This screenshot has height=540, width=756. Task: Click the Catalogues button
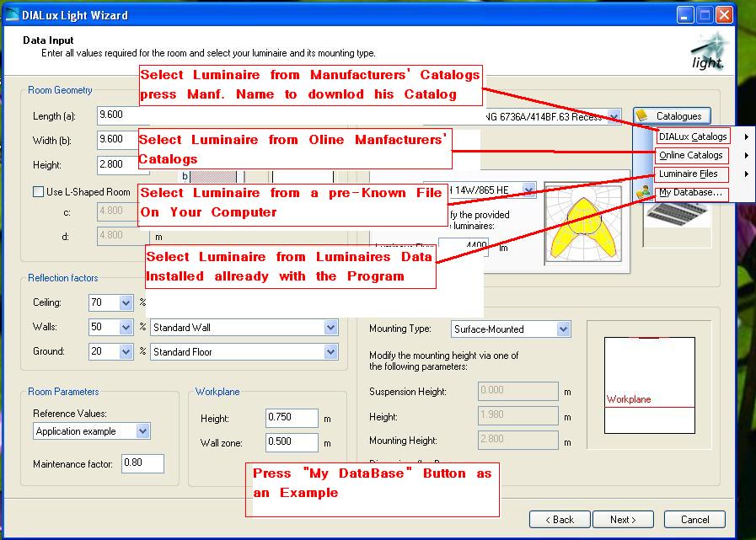tap(673, 115)
